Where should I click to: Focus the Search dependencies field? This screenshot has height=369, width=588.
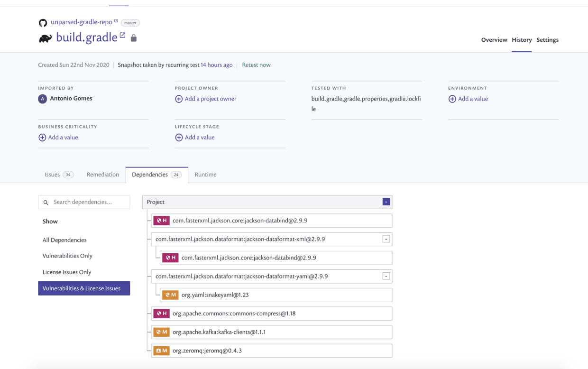click(84, 202)
